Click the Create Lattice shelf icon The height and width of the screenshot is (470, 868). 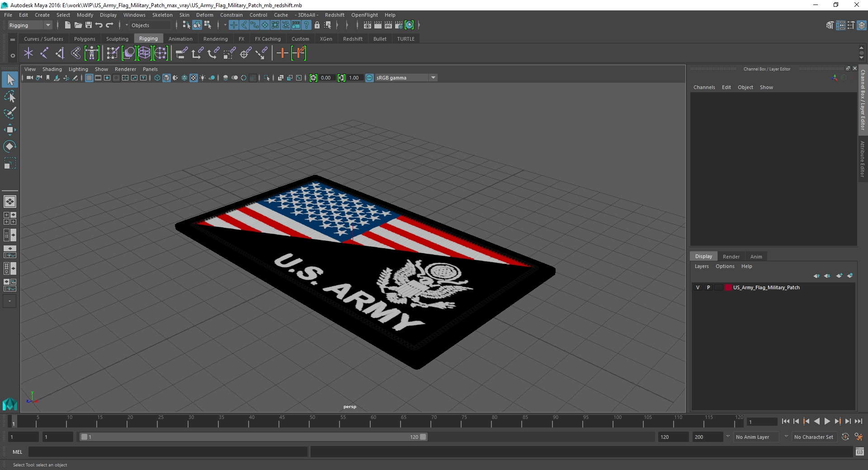[144, 53]
